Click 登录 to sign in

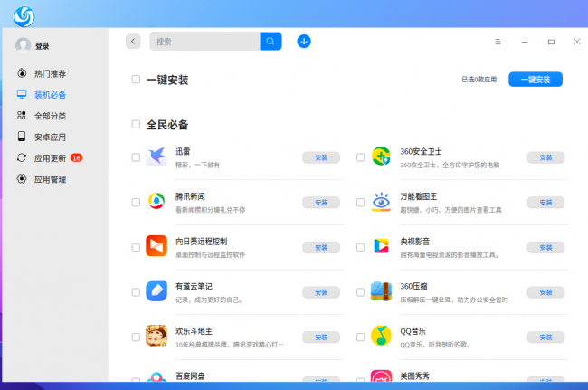tap(42, 46)
